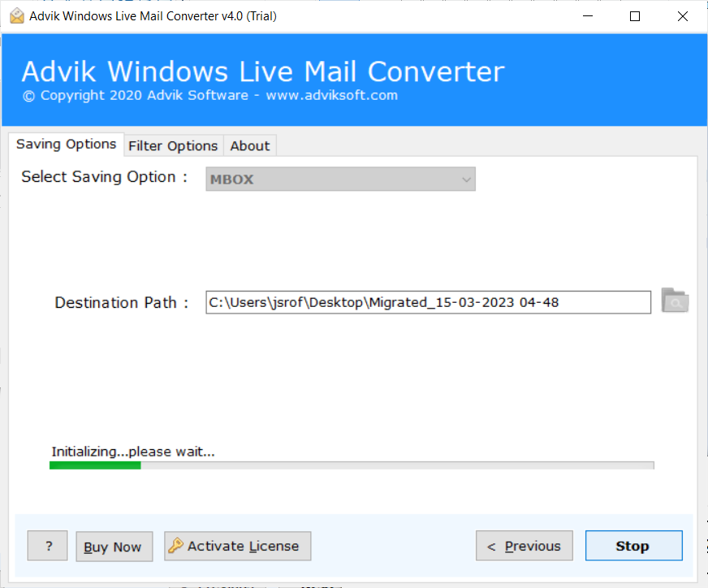The width and height of the screenshot is (708, 588).
Task: Stop the conversion process
Action: pos(633,546)
